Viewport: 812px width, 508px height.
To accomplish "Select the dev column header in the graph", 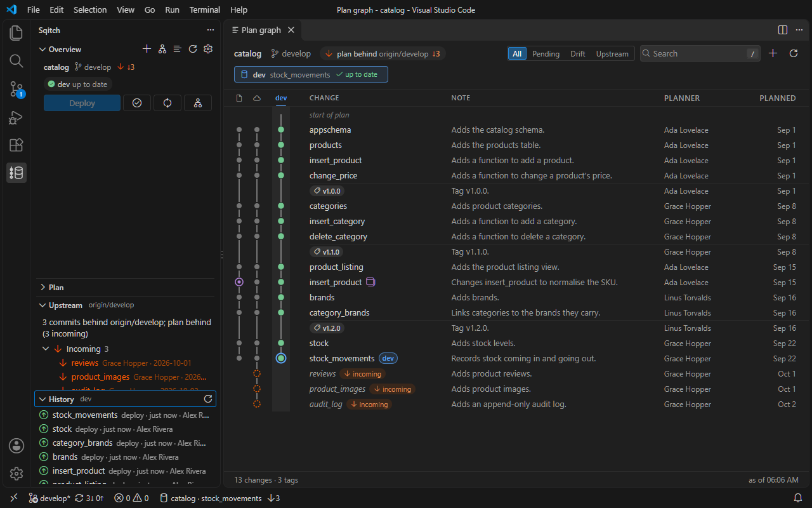I will (x=281, y=98).
